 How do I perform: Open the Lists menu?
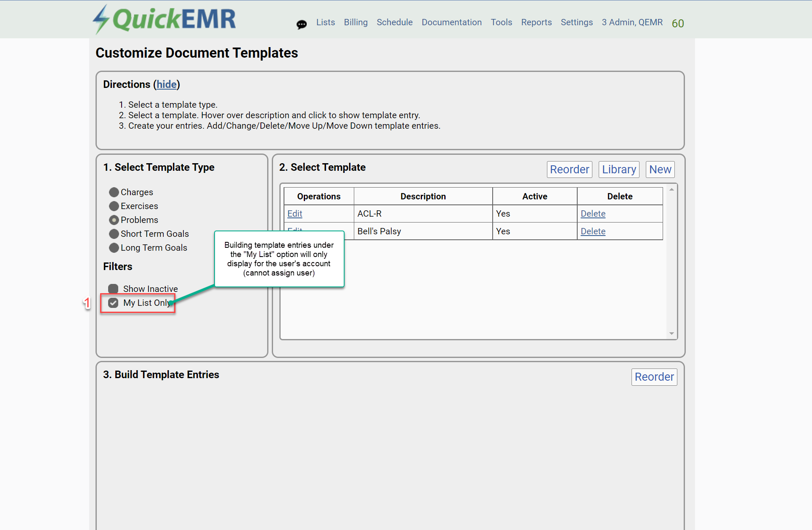tap(325, 22)
